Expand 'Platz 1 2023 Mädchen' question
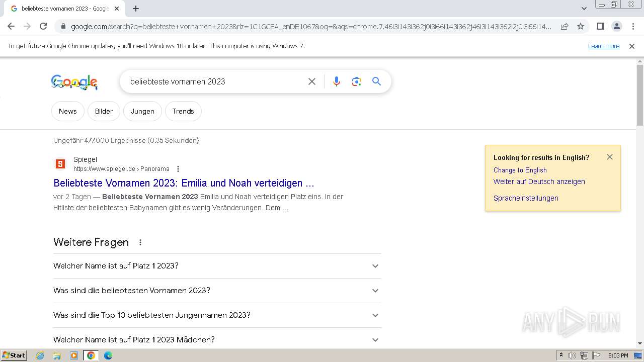644x362 pixels. tap(217, 340)
